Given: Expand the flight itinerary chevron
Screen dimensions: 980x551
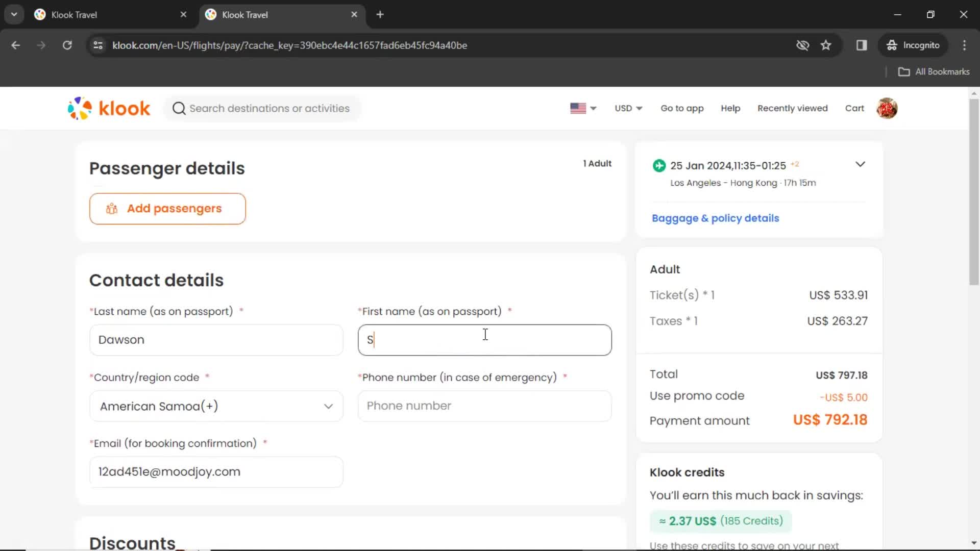Looking at the screenshot, I should (861, 165).
